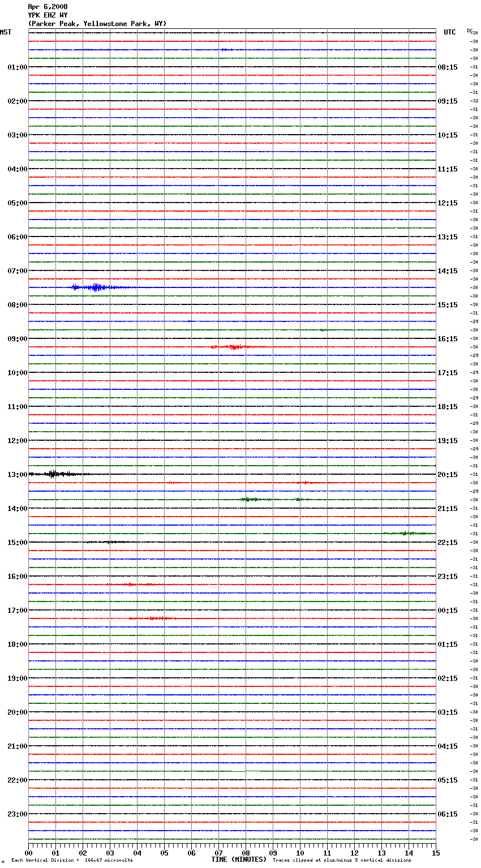Viewport: 481px width, 868px height.
Task: Click the "08:15" UTC time label
Action: [448, 67]
